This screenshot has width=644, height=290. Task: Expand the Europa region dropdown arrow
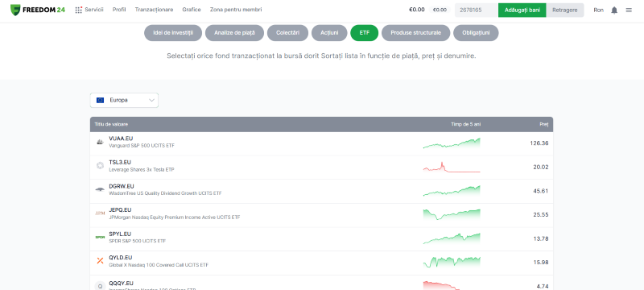click(151, 100)
